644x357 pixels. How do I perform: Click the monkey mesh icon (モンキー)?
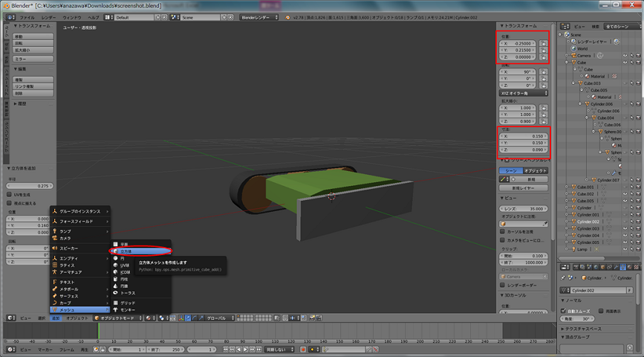[x=114, y=310]
